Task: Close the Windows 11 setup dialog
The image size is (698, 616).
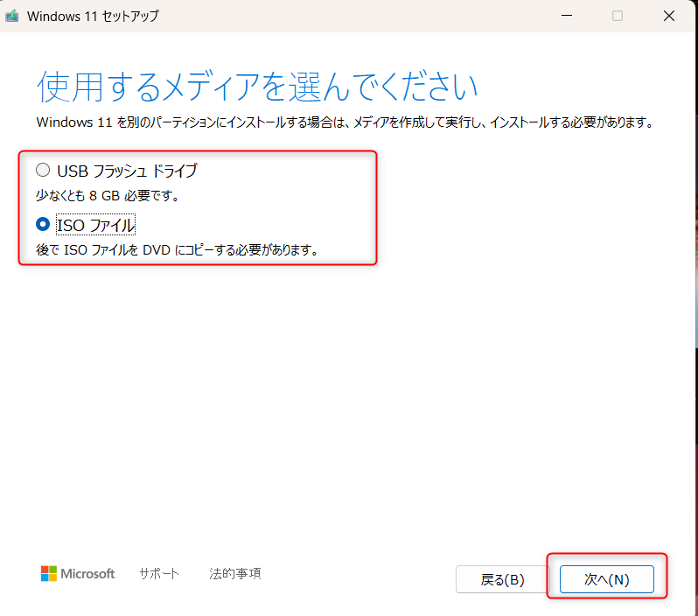Action: (669, 16)
